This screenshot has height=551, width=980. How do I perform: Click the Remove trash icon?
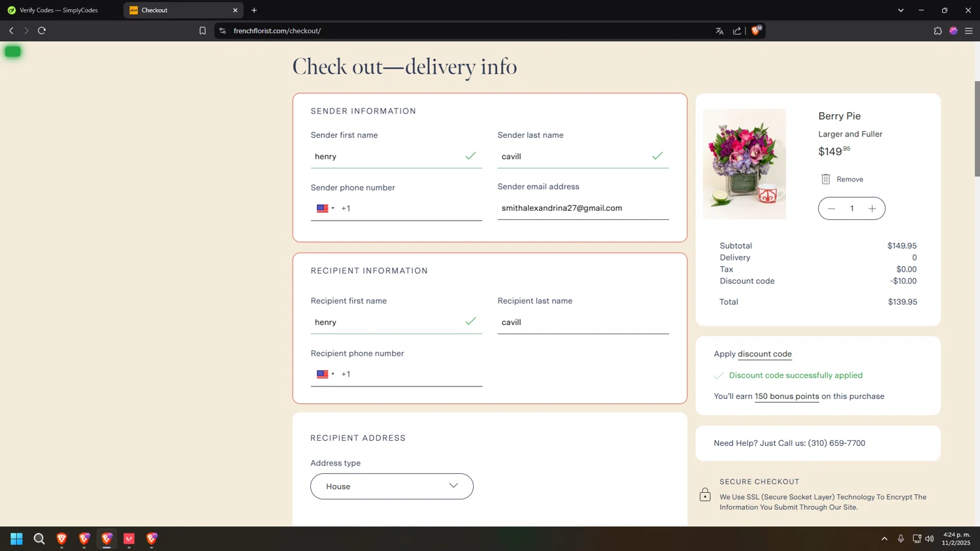pyautogui.click(x=826, y=179)
